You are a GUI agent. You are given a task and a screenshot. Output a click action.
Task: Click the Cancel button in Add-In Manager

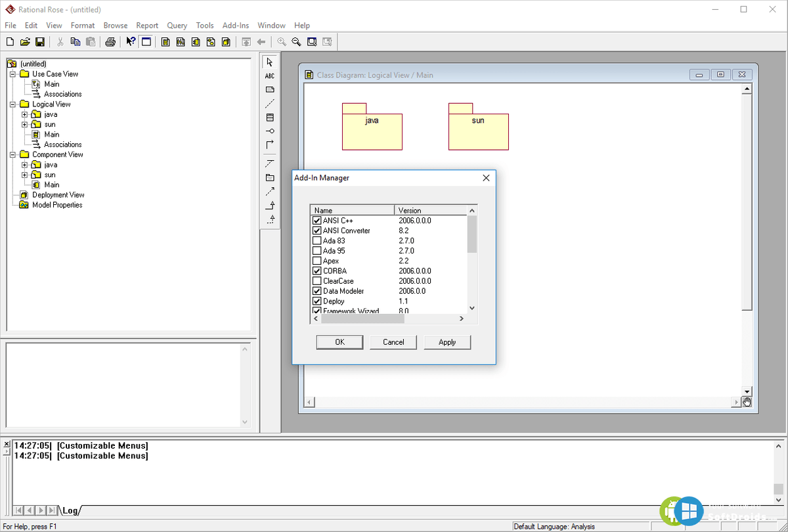coord(393,342)
